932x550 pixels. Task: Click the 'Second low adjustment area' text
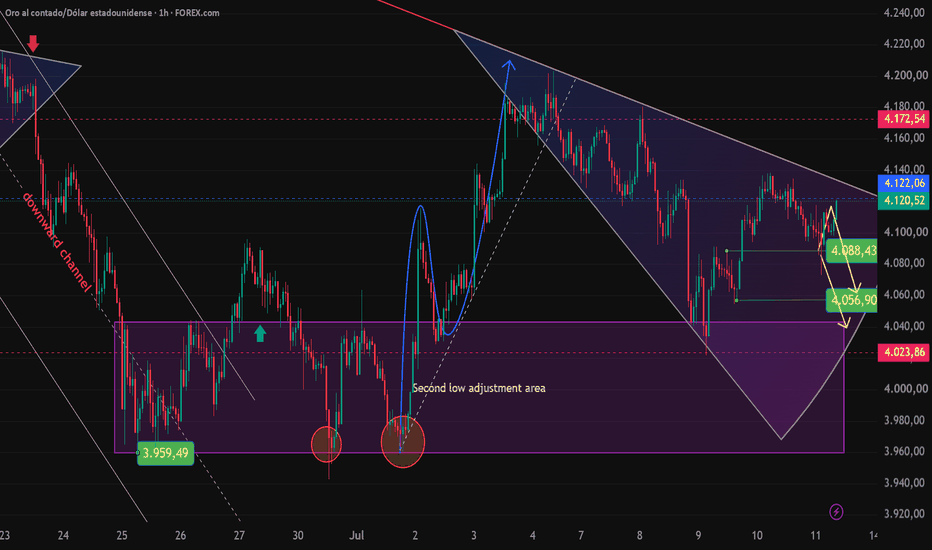pos(478,388)
